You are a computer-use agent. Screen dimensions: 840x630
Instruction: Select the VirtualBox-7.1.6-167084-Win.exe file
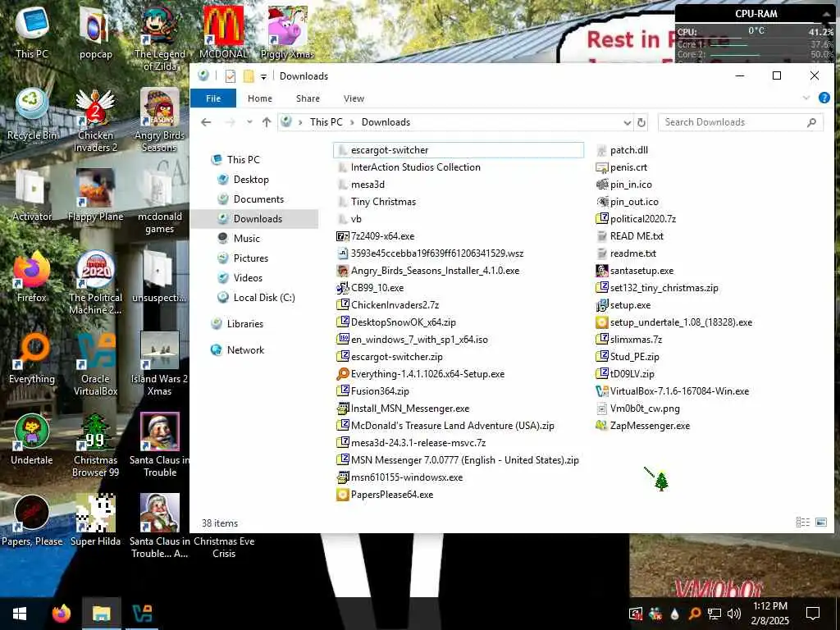[x=678, y=391]
